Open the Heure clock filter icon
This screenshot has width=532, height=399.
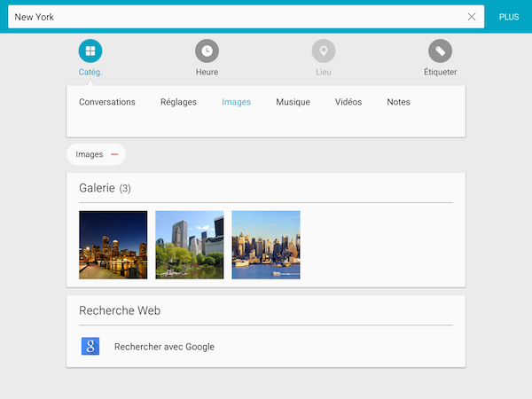(207, 51)
